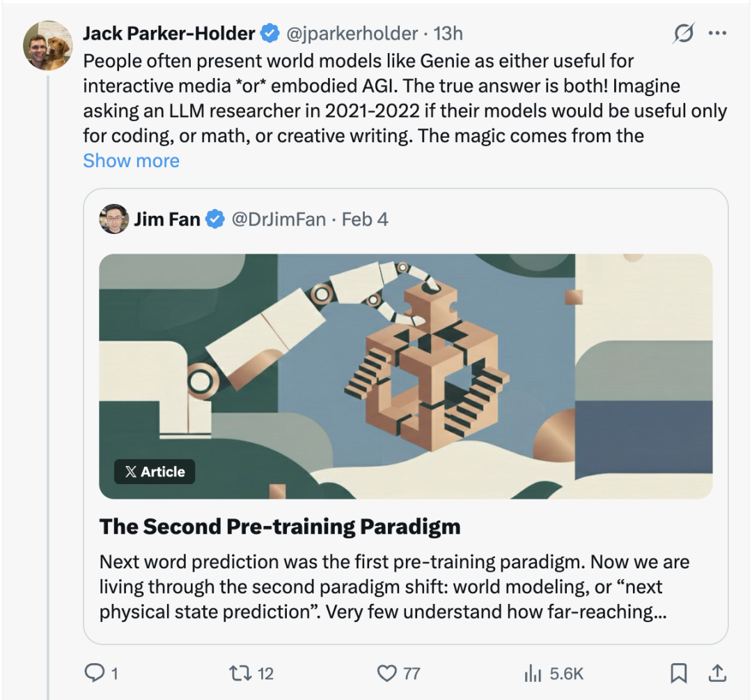View post analytics bar chart icon
Image resolution: width=752 pixels, height=700 pixels.
[x=533, y=673]
